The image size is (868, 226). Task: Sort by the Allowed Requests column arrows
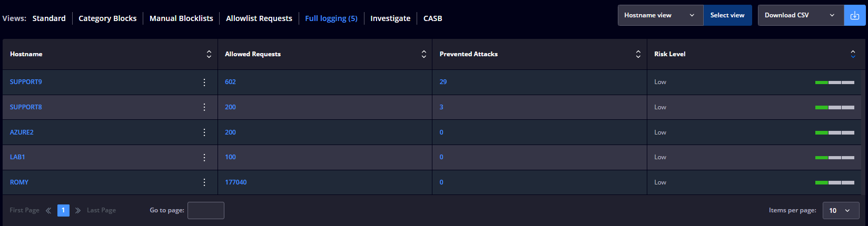pos(424,54)
